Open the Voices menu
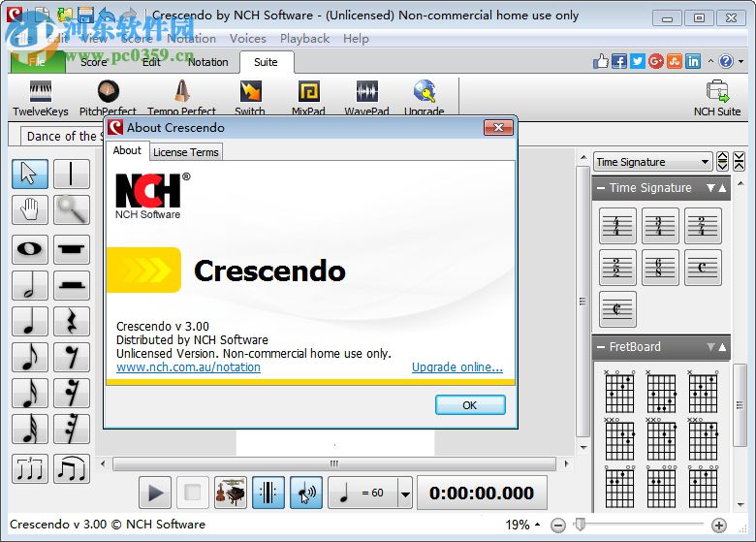The image size is (756, 542). point(248,39)
